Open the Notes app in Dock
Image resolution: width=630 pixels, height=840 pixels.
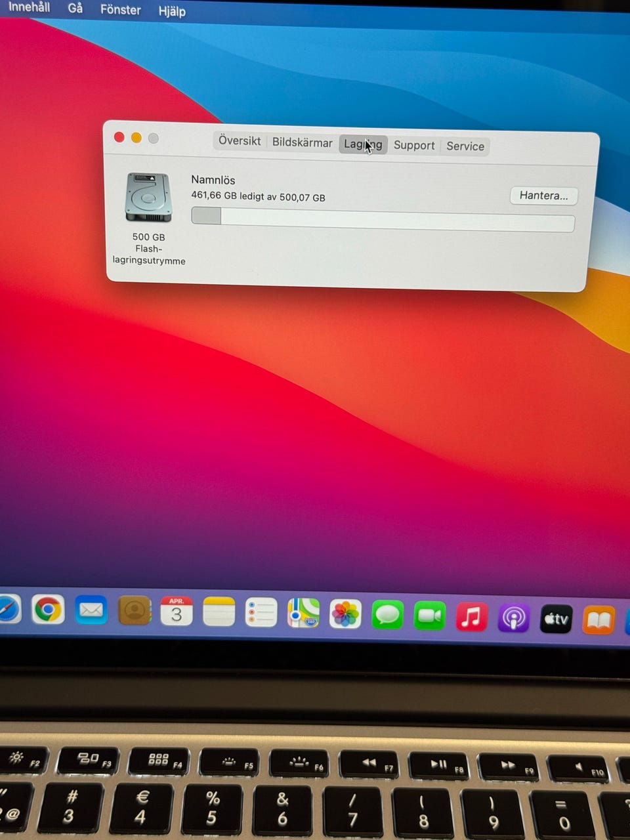point(219,612)
